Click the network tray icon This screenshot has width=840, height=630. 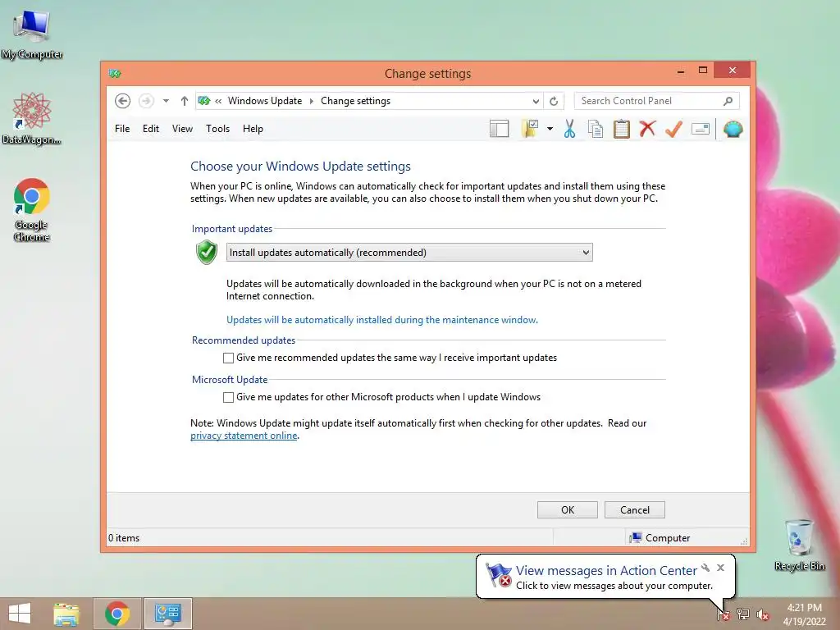[743, 614]
